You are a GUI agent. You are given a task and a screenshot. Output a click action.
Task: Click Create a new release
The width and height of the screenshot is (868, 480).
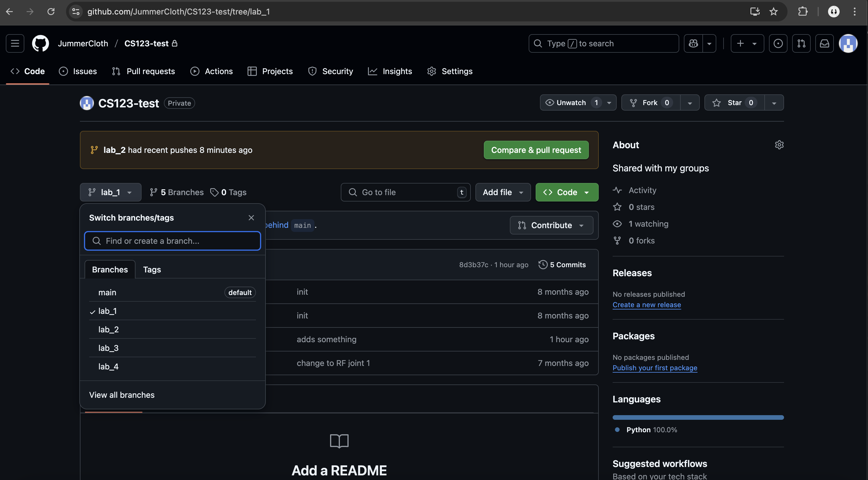[x=647, y=305]
